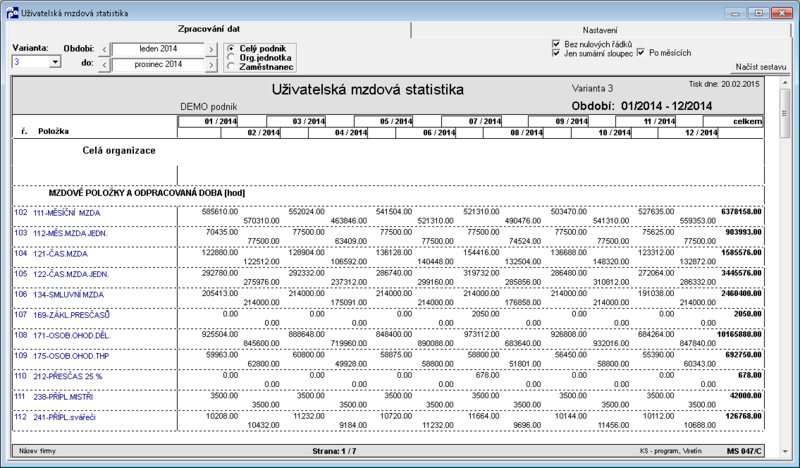The image size is (800, 468).
Task: Click the 12 / 2014 column header
Action: coord(688,133)
